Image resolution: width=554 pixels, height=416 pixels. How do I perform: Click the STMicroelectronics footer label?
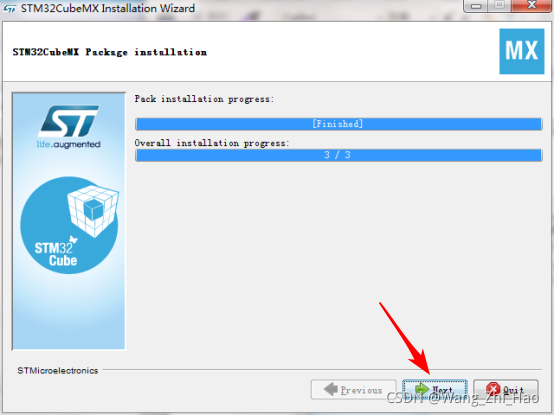[x=58, y=370]
